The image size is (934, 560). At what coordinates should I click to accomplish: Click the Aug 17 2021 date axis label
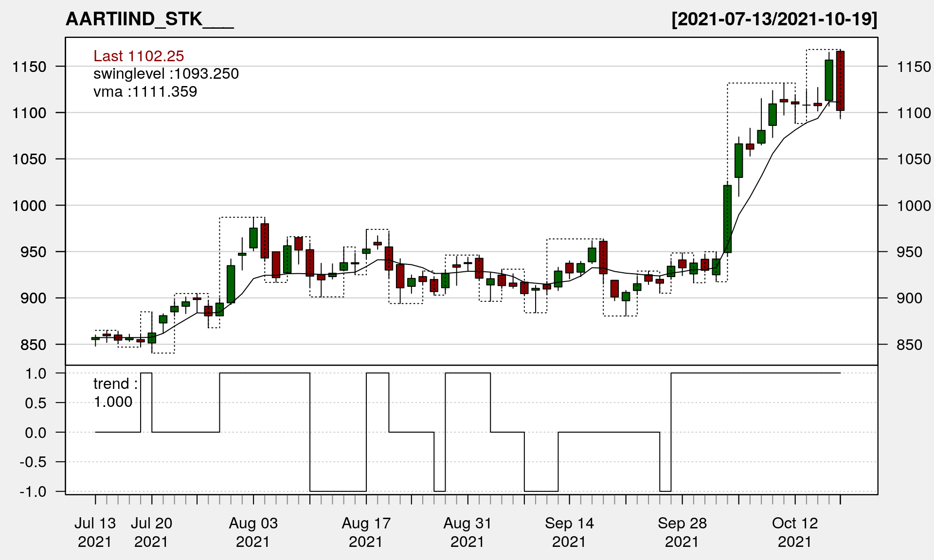pos(366,532)
